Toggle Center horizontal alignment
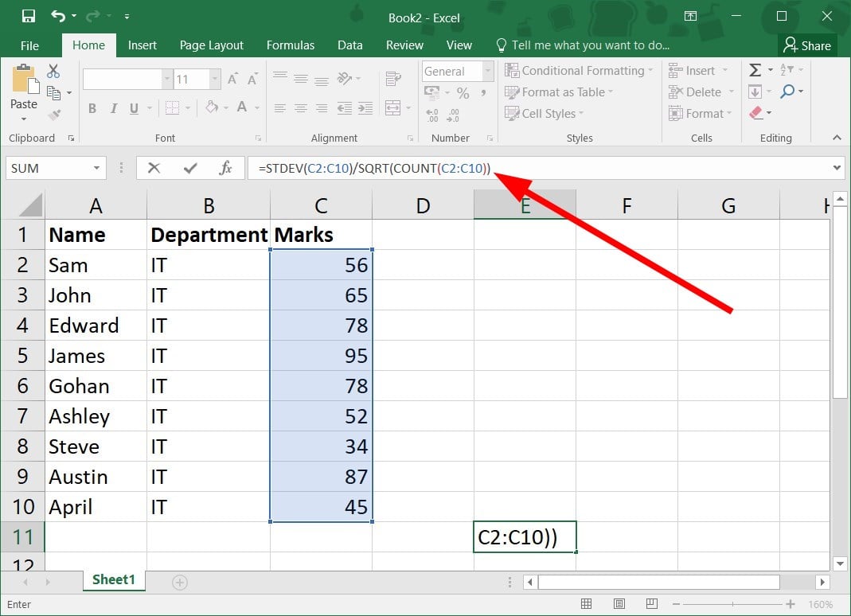 [x=301, y=108]
